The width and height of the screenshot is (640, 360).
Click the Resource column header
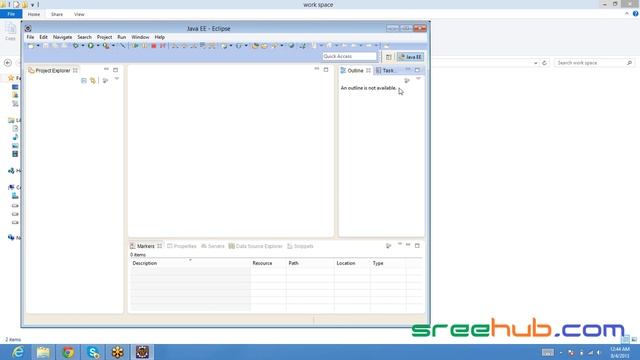(x=268, y=263)
